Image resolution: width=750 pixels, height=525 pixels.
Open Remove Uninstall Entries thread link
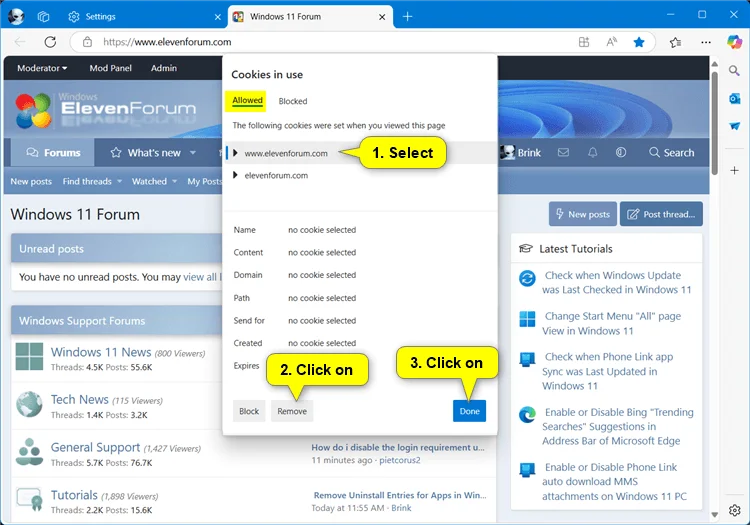tap(400, 495)
